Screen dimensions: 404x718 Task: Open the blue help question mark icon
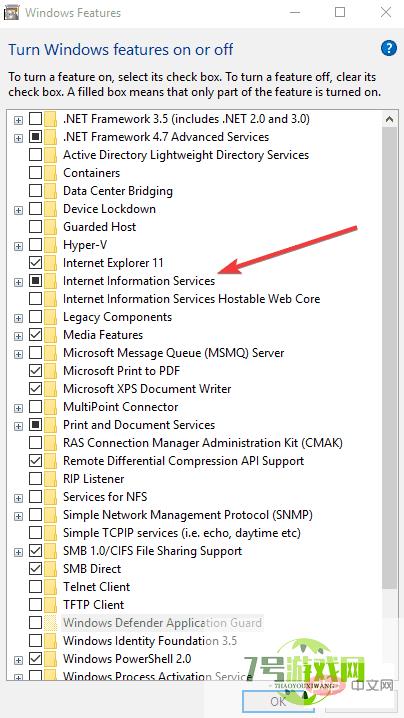tap(388, 48)
